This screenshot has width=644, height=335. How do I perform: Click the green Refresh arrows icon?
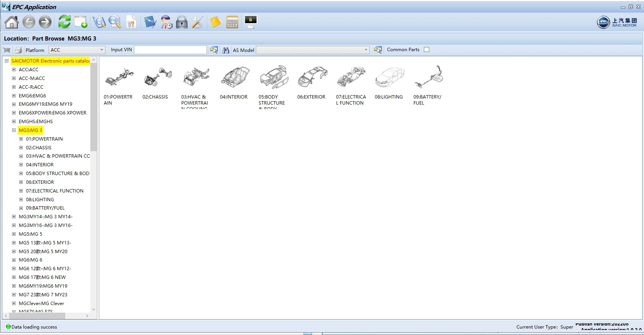[x=65, y=22]
